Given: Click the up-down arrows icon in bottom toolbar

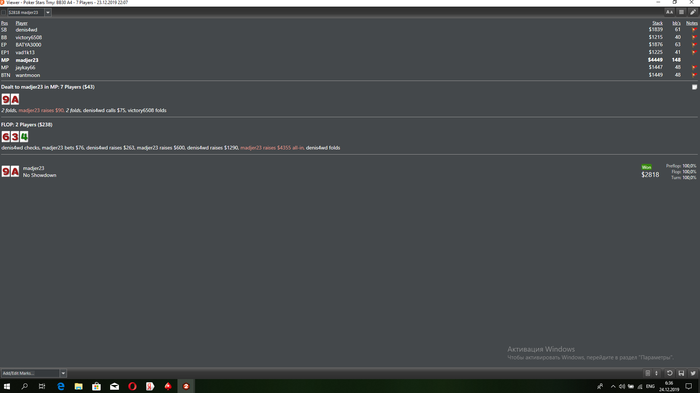Looking at the screenshot, I should pos(656,373).
